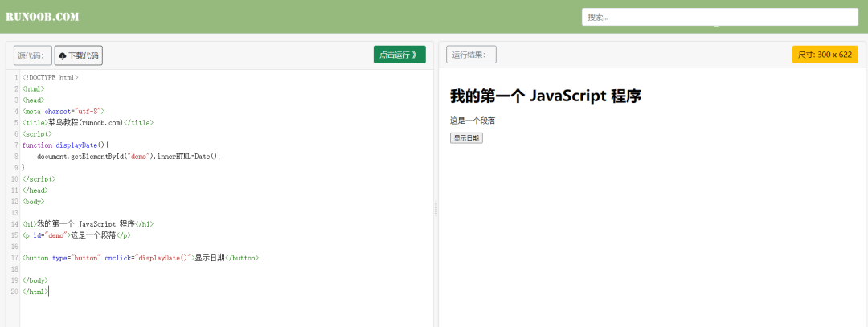Download code with the 下载代码 button
Image resolution: width=868 pixels, height=327 pixels.
(79, 55)
